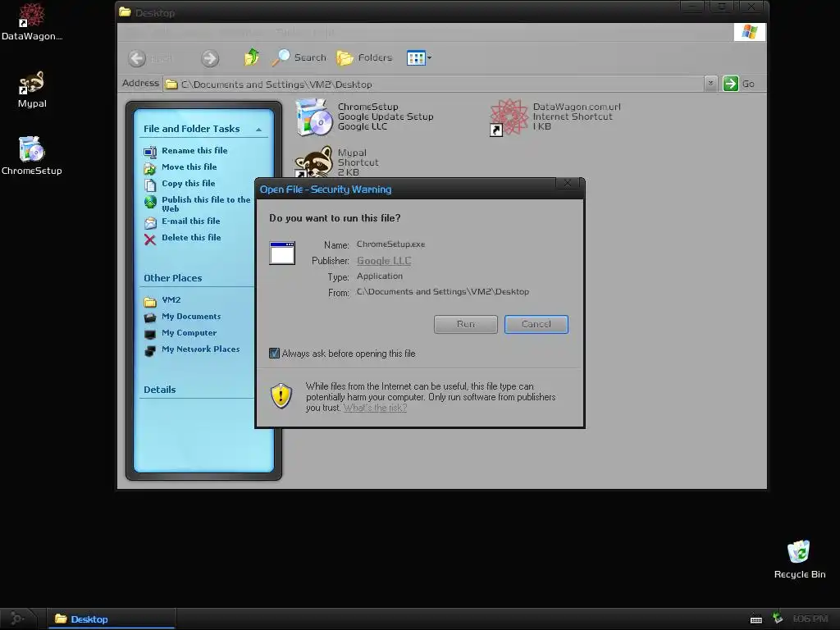
Task: Open the What's the risk link
Action: pyautogui.click(x=375, y=408)
